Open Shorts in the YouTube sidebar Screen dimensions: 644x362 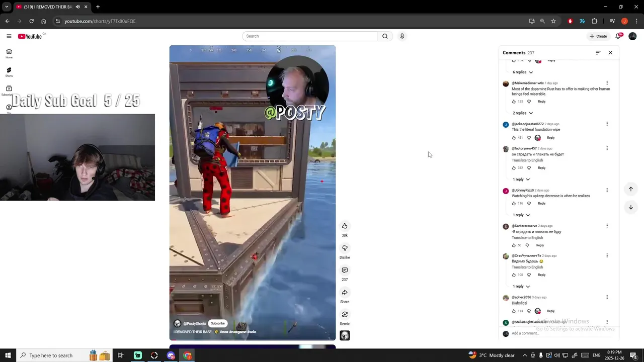pyautogui.click(x=9, y=72)
